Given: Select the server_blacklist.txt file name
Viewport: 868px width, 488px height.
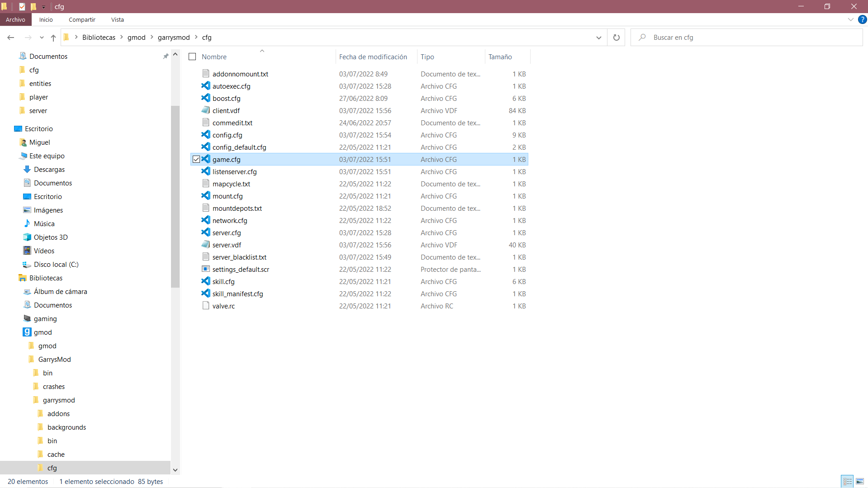Looking at the screenshot, I should (x=239, y=257).
